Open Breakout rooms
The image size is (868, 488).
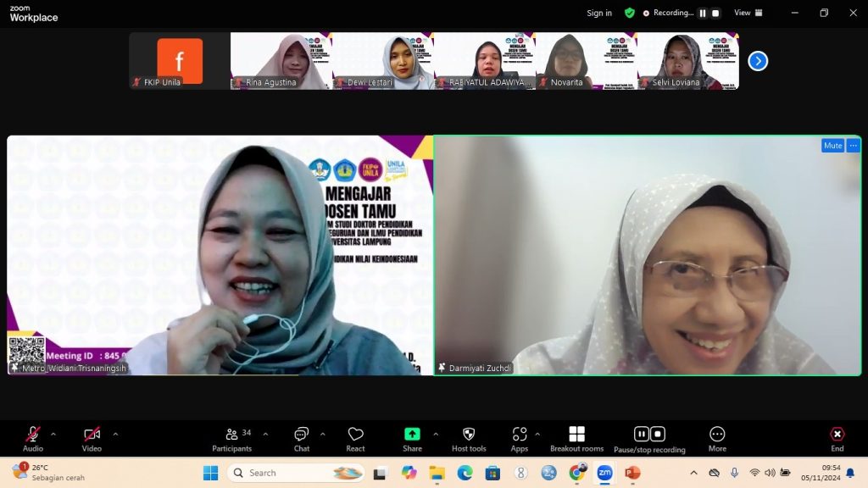click(576, 439)
